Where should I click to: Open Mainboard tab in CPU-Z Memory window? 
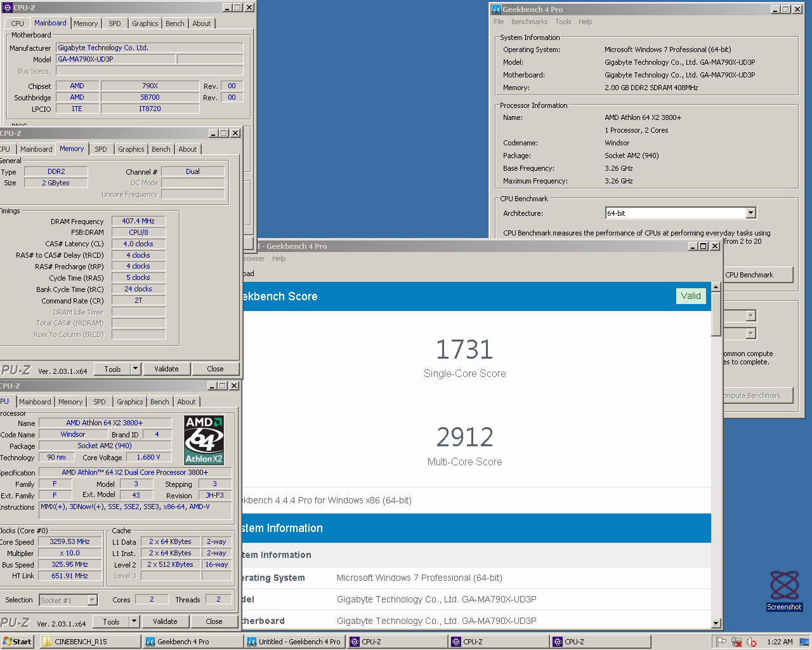36,149
